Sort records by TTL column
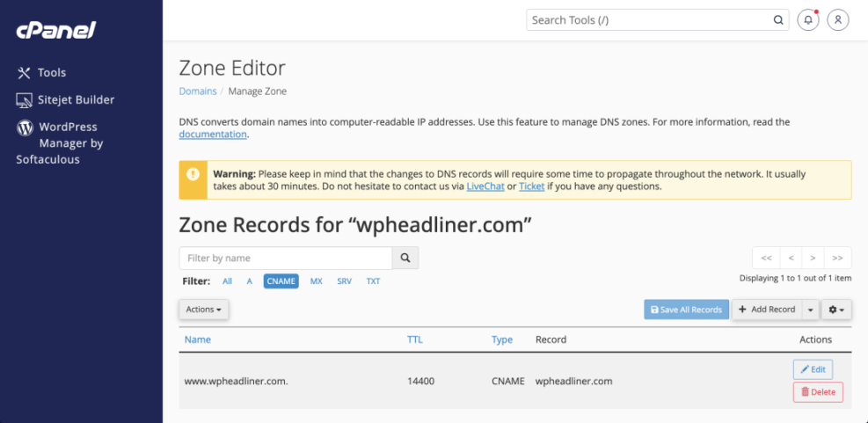The width and height of the screenshot is (868, 423). click(x=414, y=339)
